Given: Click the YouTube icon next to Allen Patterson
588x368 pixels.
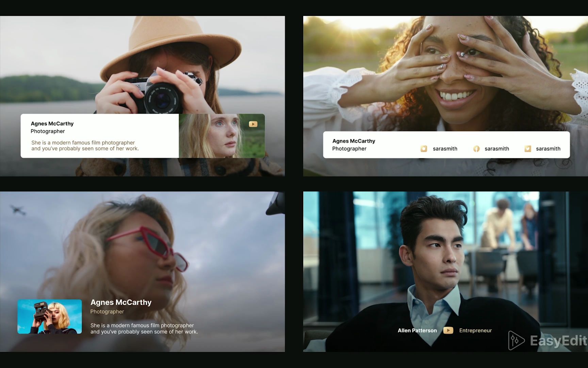Looking at the screenshot, I should pos(448,330).
